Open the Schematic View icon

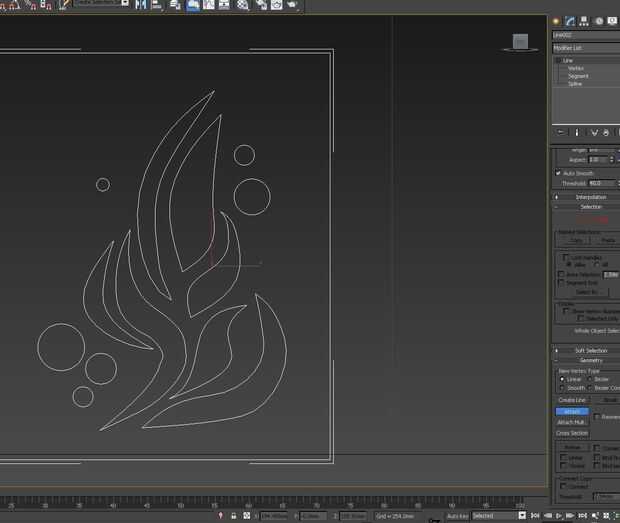point(224,4)
